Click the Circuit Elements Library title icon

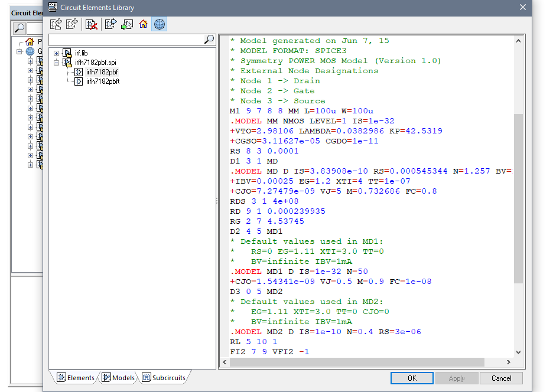click(53, 7)
